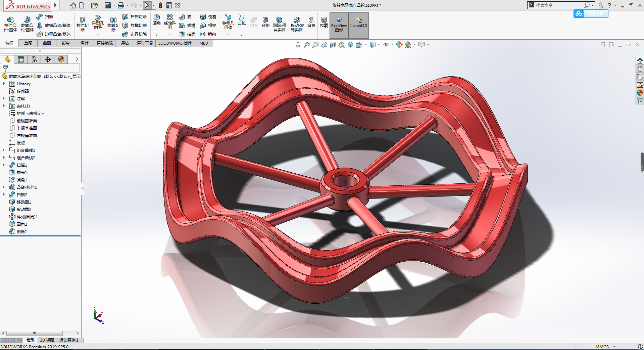The width and height of the screenshot is (644, 350).
Task: Select the 分割 split tool
Action: (265, 22)
